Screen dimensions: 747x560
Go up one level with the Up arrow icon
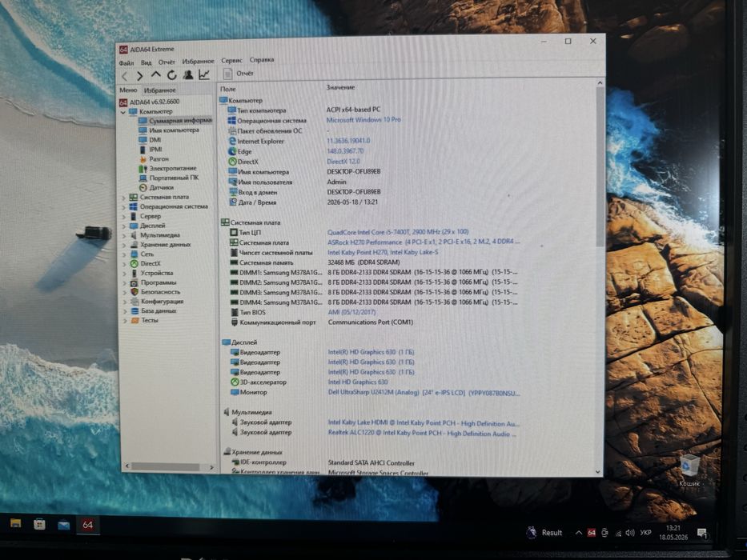pyautogui.click(x=156, y=74)
